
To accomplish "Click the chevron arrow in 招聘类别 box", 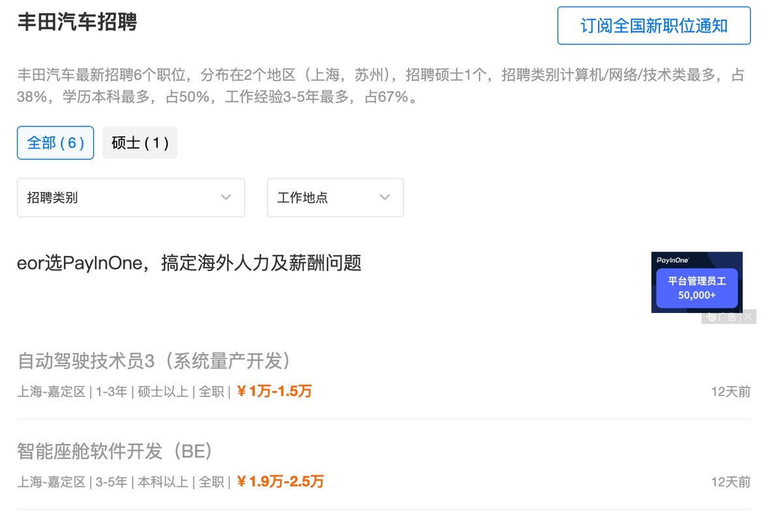I will pyautogui.click(x=226, y=198).
